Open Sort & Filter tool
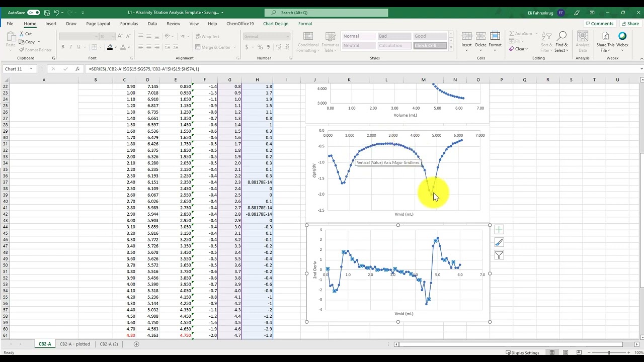This screenshot has width=644, height=362. pyautogui.click(x=546, y=41)
